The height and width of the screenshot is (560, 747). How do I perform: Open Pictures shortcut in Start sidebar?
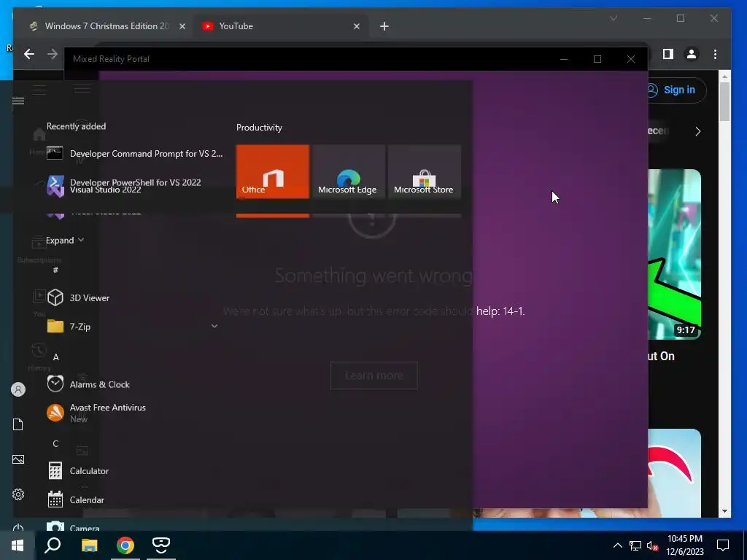(x=18, y=459)
